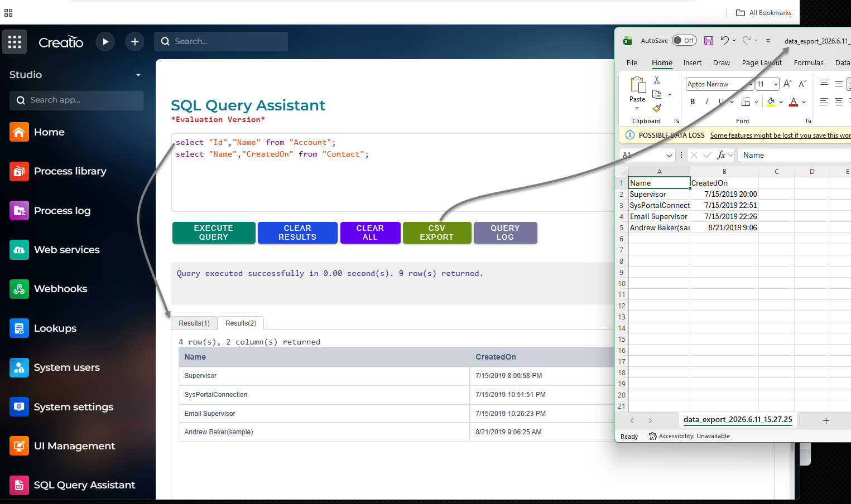
Task: Add a new sheet in Excel
Action: 826,420
